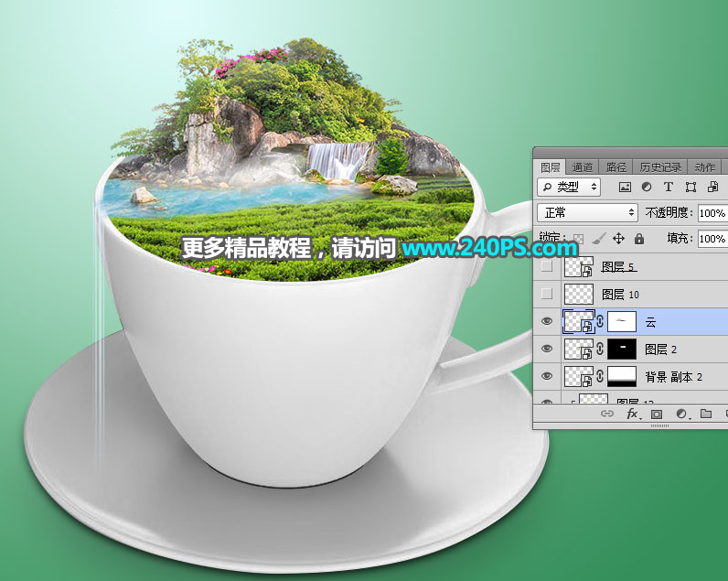
Task: Lock all padlock icon
Action: (x=639, y=239)
